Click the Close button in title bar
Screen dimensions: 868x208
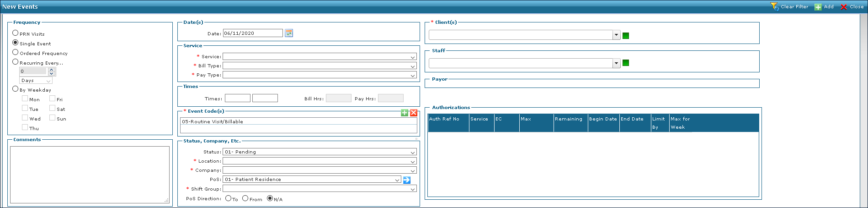pos(852,7)
